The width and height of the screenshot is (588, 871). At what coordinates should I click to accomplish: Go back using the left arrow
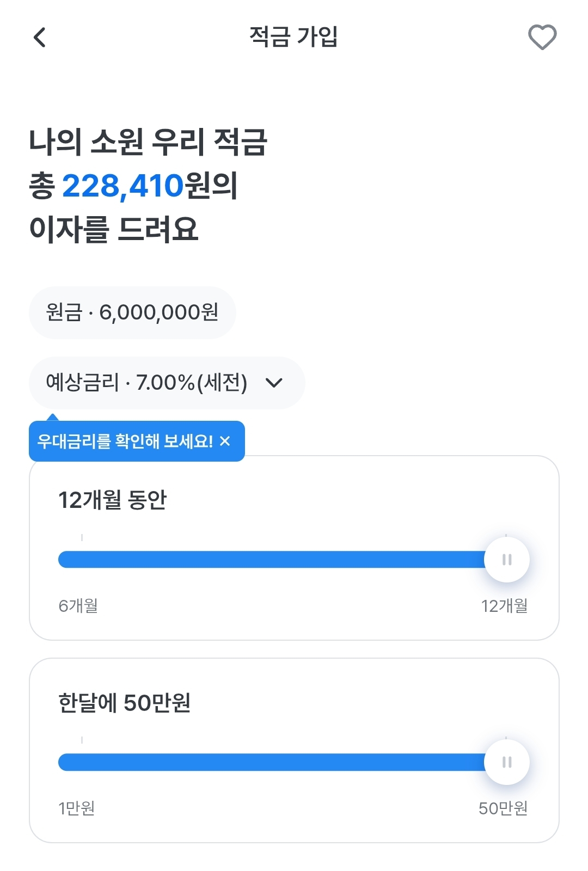click(40, 38)
